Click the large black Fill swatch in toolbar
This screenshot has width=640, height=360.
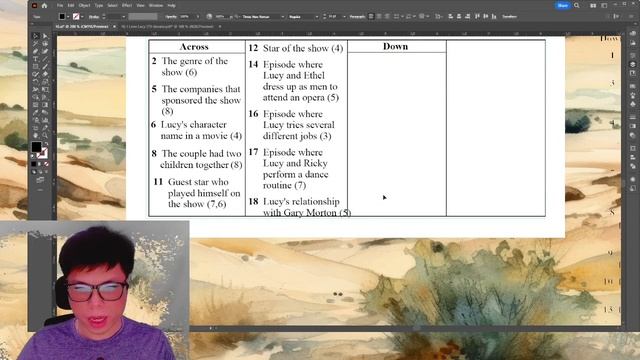pos(36,147)
